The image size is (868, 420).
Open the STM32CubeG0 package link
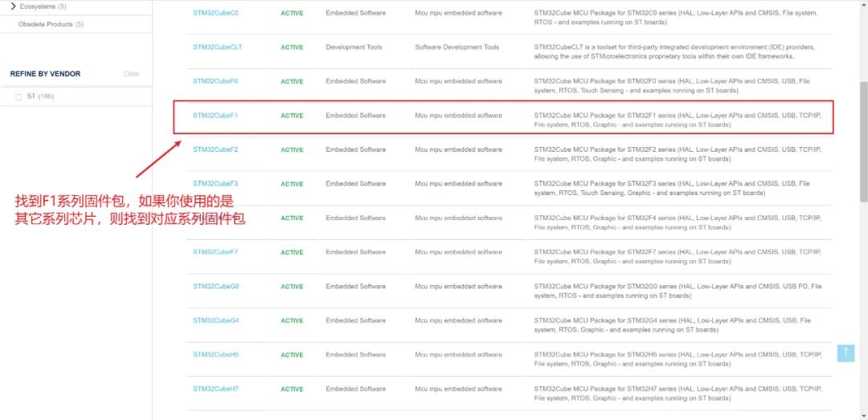coord(216,286)
